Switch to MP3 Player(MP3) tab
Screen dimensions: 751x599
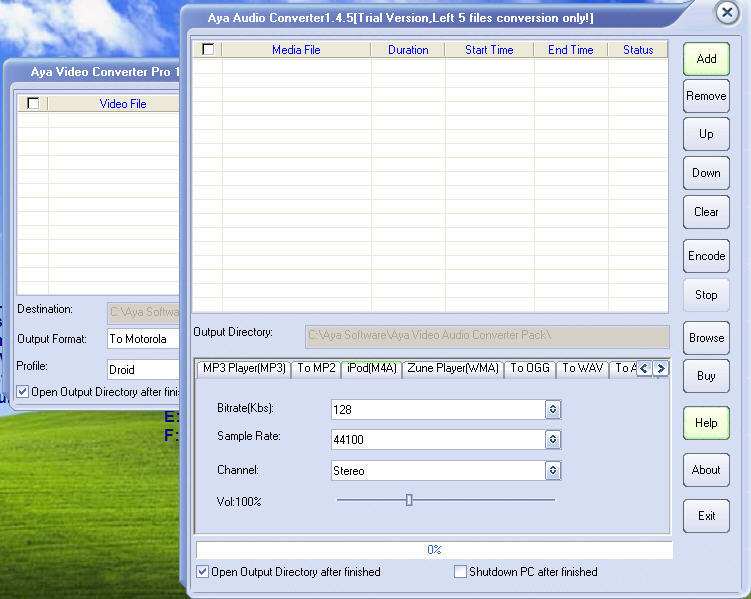coord(244,368)
